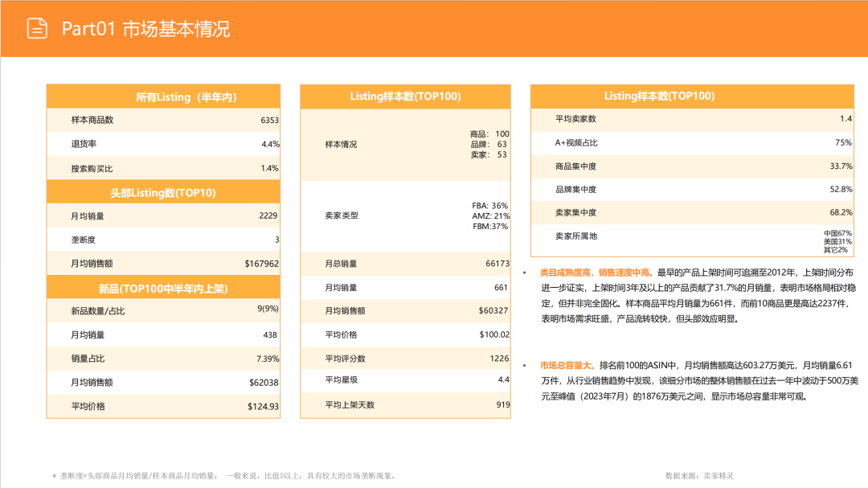
Task: Click the 52.8% value
Action: tap(841, 190)
